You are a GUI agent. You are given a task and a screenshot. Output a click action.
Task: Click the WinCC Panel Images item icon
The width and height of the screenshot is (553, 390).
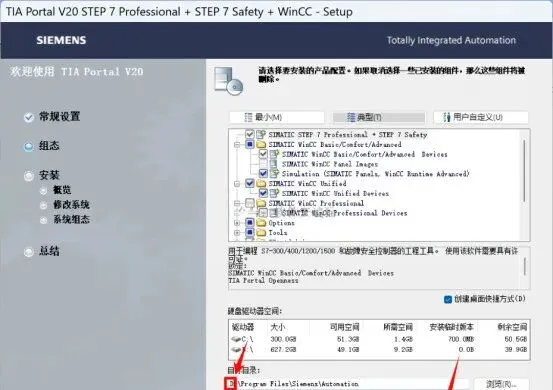274,164
